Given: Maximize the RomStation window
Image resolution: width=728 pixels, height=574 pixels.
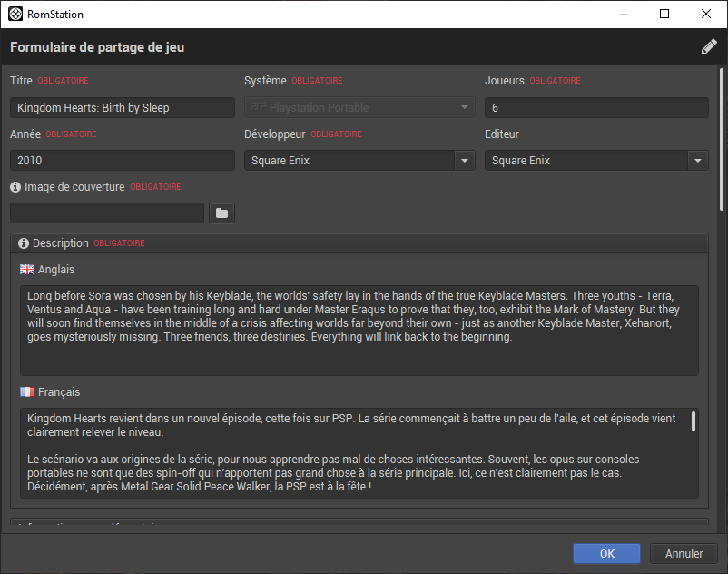Looking at the screenshot, I should coord(664,14).
